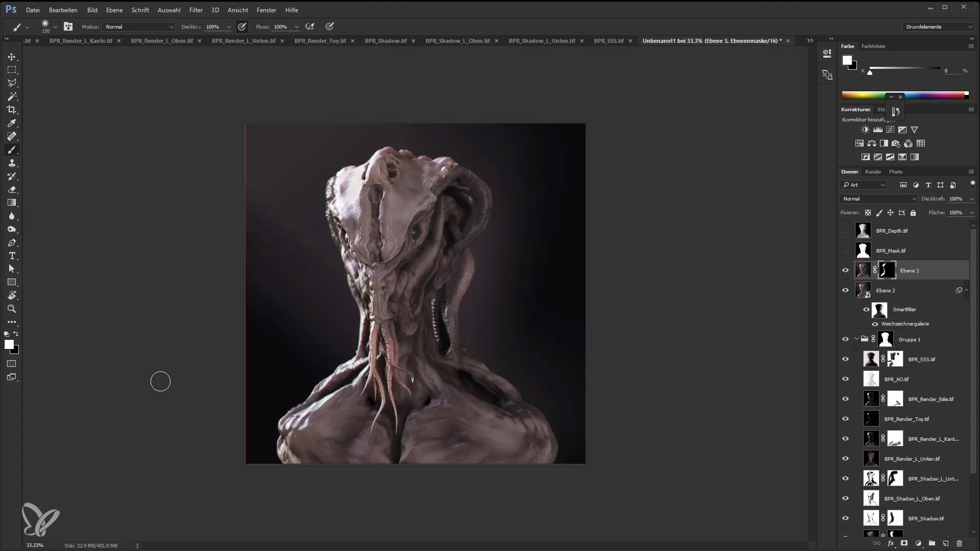Open the Ebene menu

click(x=114, y=9)
